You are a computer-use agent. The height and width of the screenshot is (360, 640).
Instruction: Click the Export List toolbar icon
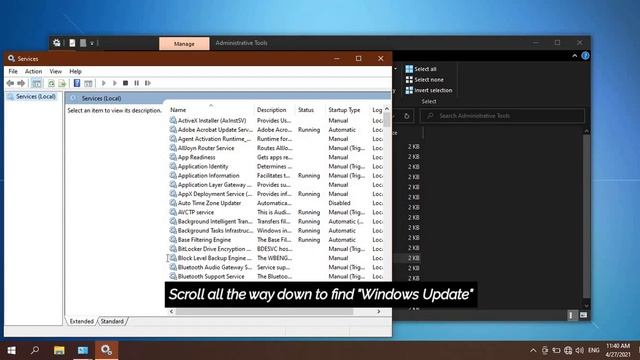[x=62, y=83]
